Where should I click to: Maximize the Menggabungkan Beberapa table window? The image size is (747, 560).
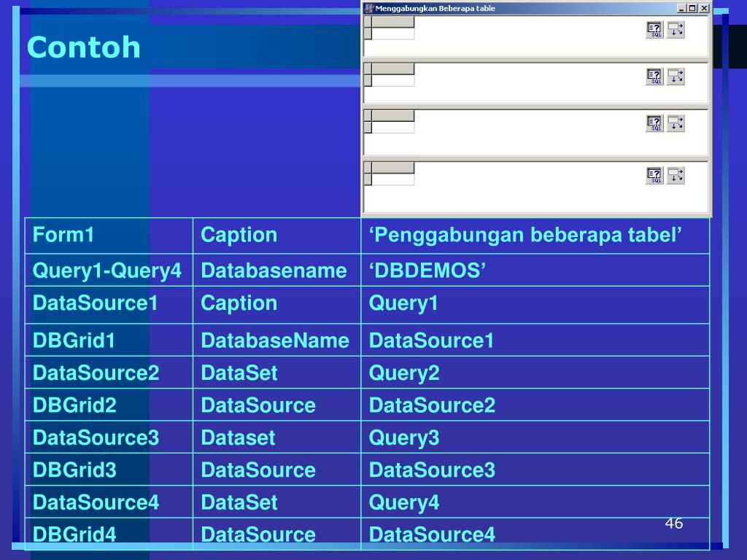pyautogui.click(x=692, y=8)
